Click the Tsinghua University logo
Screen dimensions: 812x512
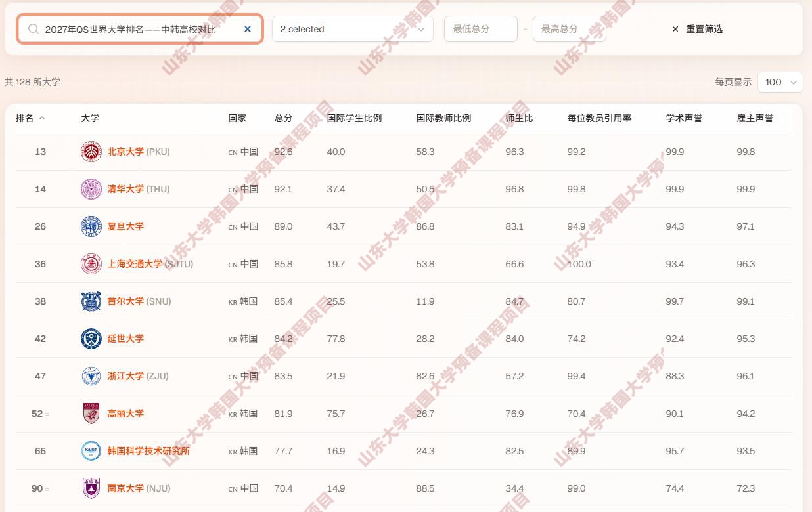click(91, 189)
